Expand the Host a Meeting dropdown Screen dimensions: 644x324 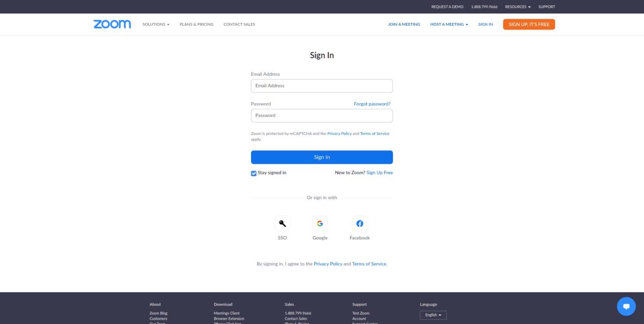click(x=449, y=24)
